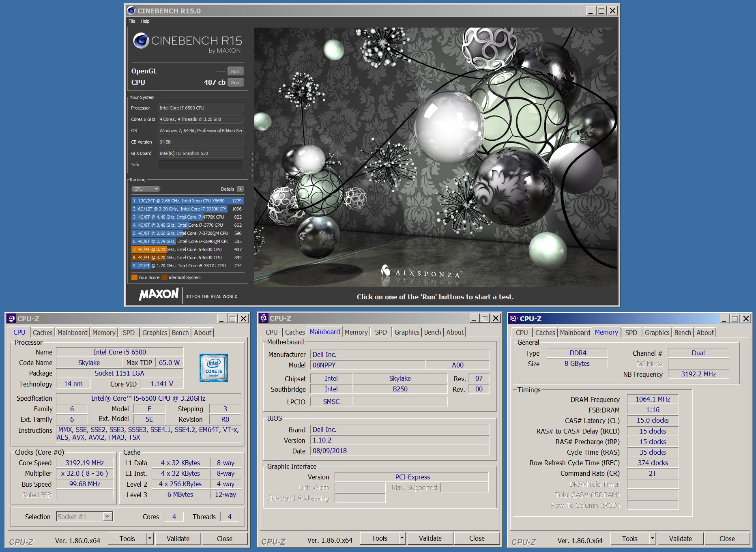The width and height of the screenshot is (756, 552).
Task: Minimize the Memory tab CPU-Z window
Action: click(724, 319)
